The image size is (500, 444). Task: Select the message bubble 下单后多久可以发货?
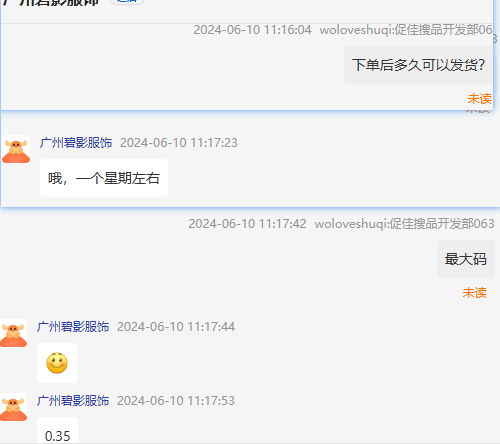pos(418,65)
